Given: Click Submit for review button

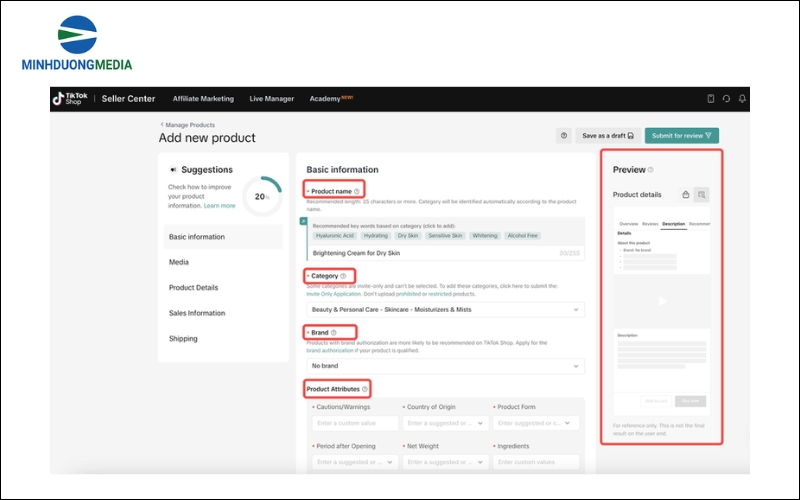Looking at the screenshot, I should (682, 136).
